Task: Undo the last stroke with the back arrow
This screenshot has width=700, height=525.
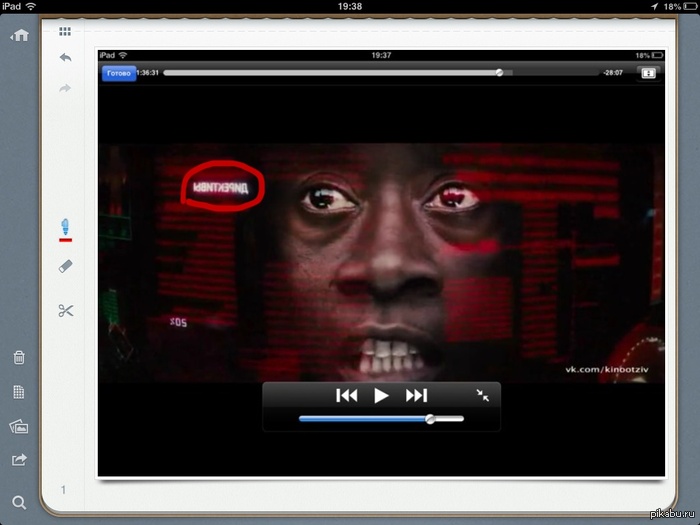Action: click(x=65, y=58)
